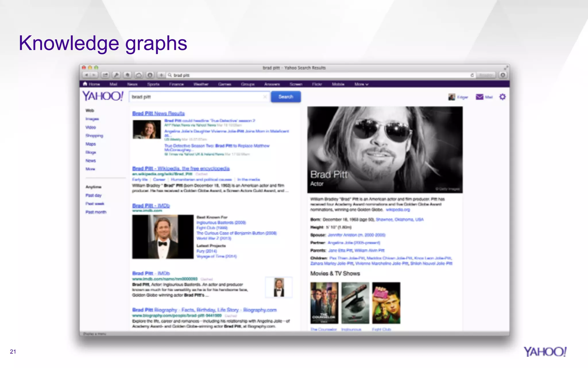Select Shopping in the left sidebar
This screenshot has height=368, width=588.
[94, 136]
